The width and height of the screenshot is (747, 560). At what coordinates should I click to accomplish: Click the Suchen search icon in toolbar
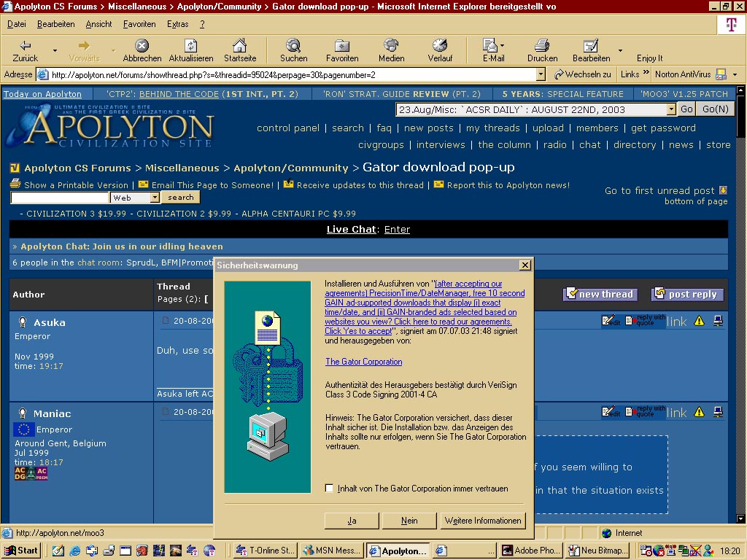tap(293, 46)
